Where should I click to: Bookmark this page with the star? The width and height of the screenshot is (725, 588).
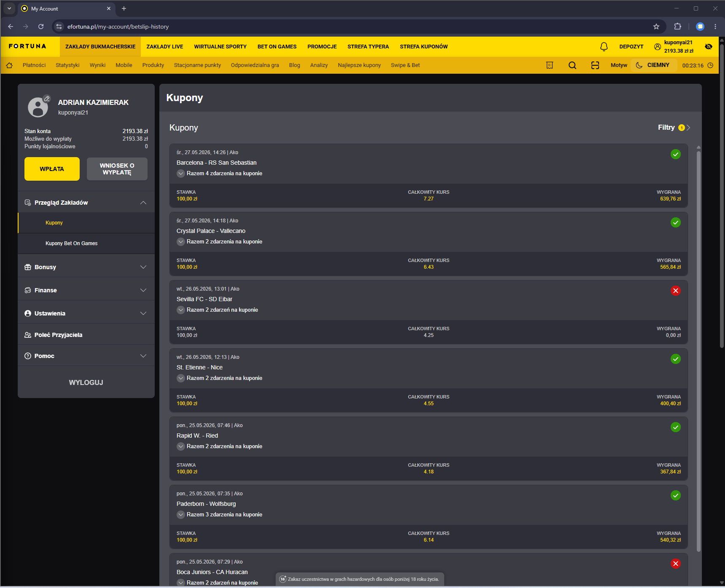[x=656, y=27]
